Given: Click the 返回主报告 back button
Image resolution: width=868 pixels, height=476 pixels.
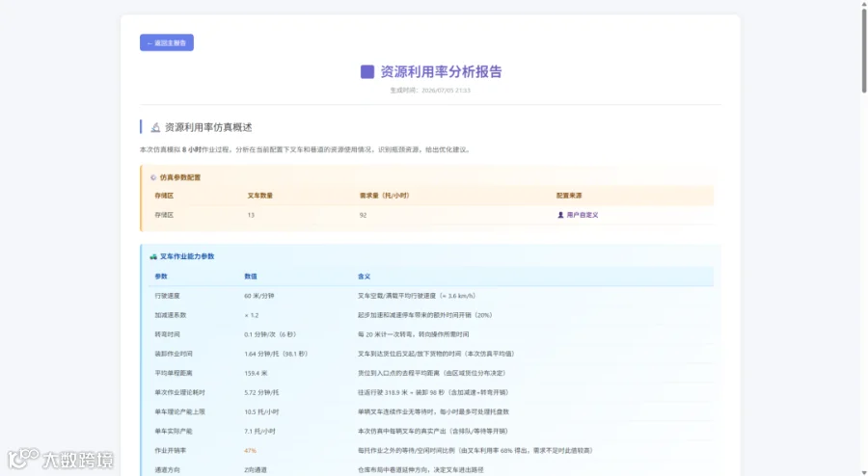Looking at the screenshot, I should 167,42.
